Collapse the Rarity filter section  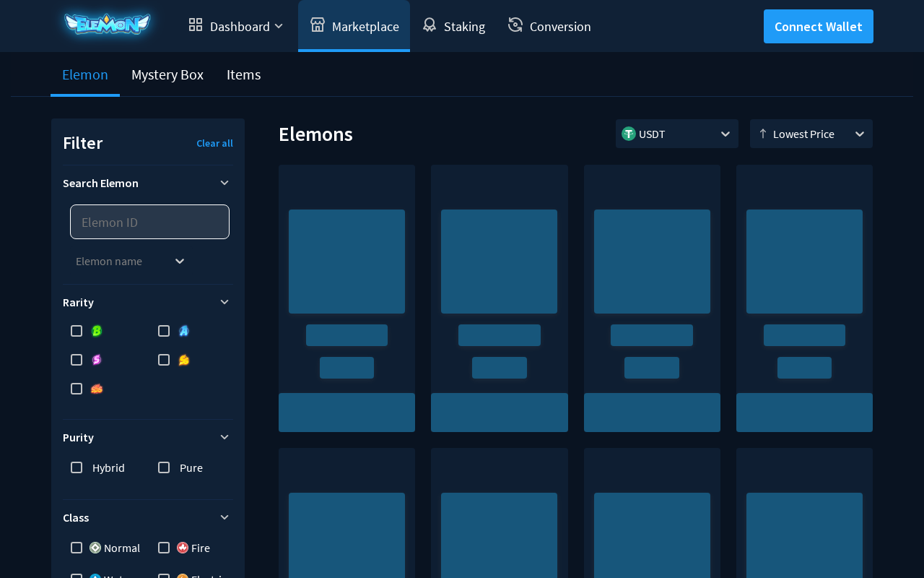[x=225, y=302]
